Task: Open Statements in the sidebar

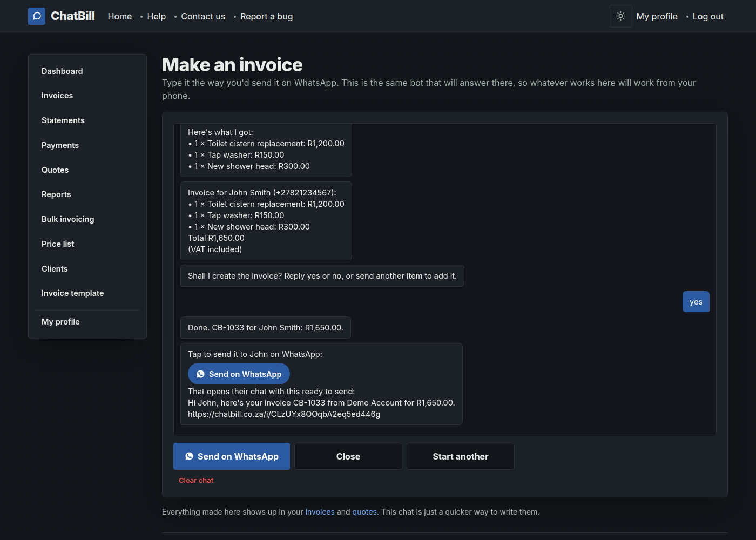Action: (87, 120)
